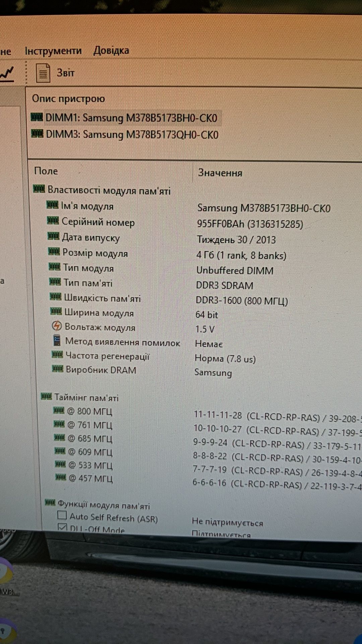Select the Виробник DRAM field
Image resolution: width=362 pixels, height=644 pixels.
101,370
